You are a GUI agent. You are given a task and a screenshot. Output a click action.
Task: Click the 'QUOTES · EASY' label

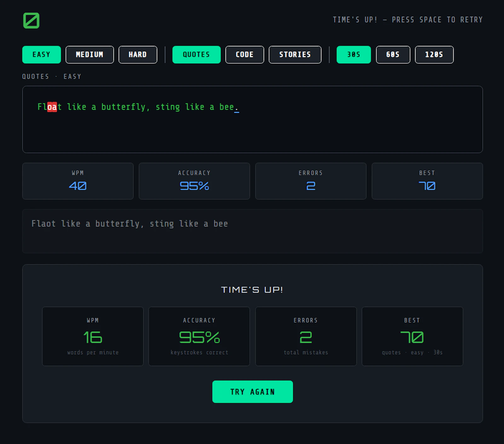pos(52,76)
